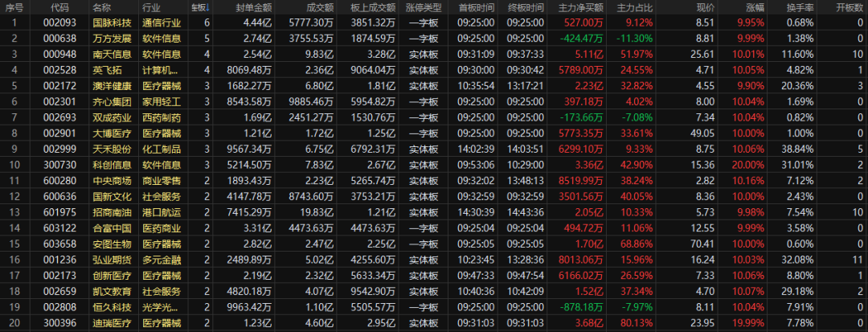Click stock code 600280
The image size is (868, 332).
pos(59,181)
